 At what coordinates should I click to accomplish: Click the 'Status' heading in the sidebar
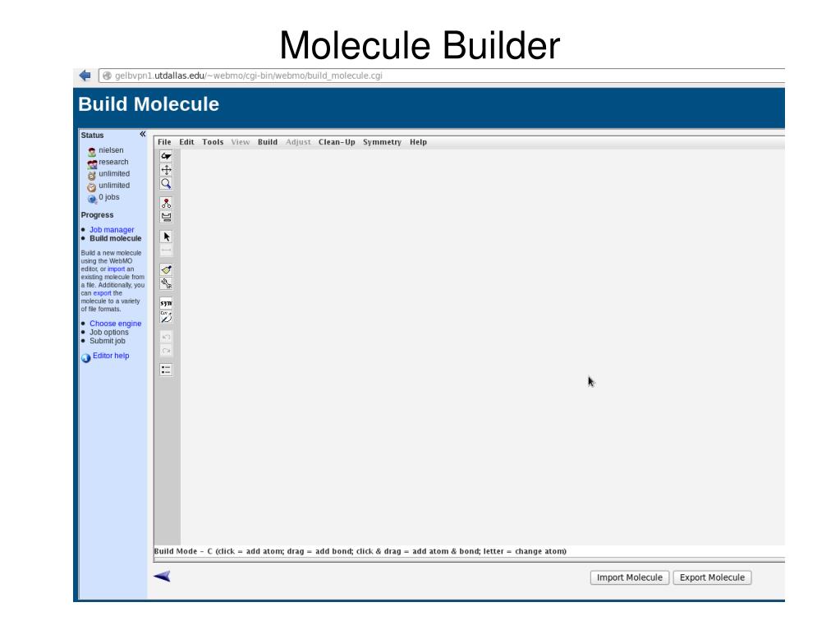click(92, 135)
